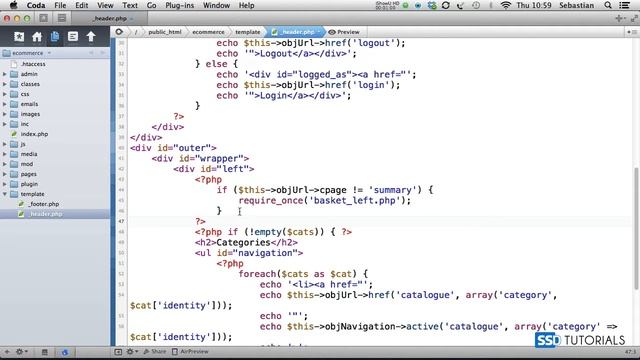Open the Text menu
This screenshot has height=360, width=640.
pyautogui.click(x=130, y=5)
